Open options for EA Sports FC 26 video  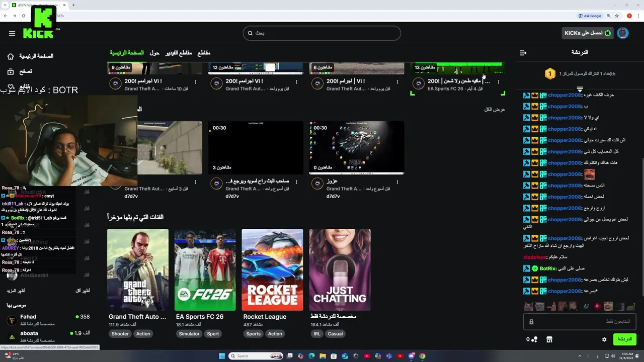click(x=498, y=82)
